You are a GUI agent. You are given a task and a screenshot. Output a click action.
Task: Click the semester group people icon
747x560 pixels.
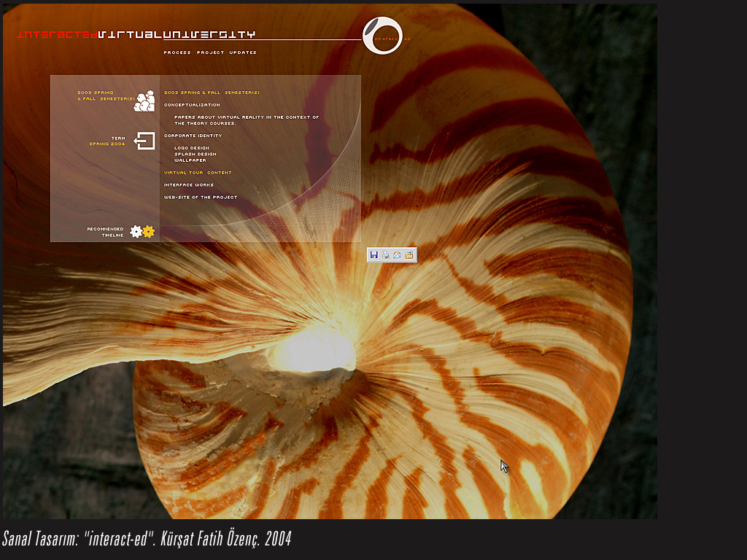click(x=144, y=101)
